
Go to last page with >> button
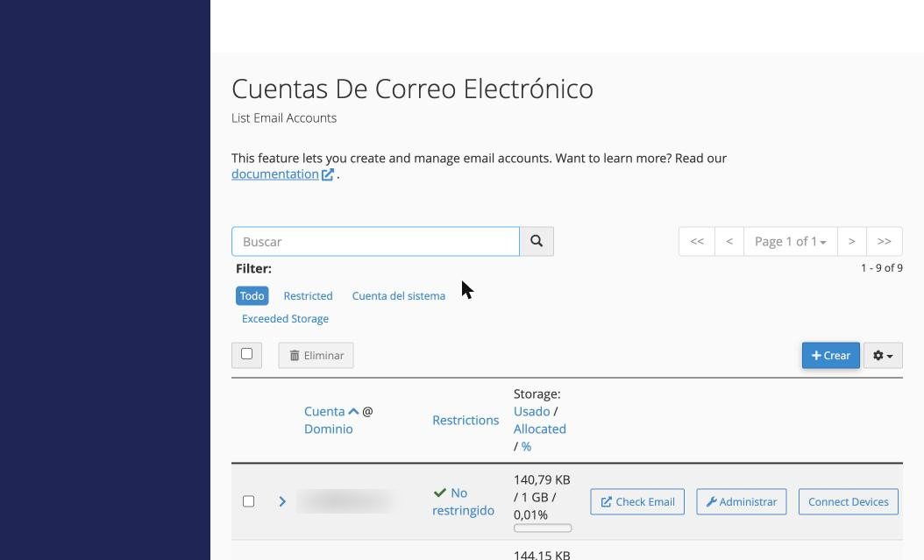click(x=885, y=241)
